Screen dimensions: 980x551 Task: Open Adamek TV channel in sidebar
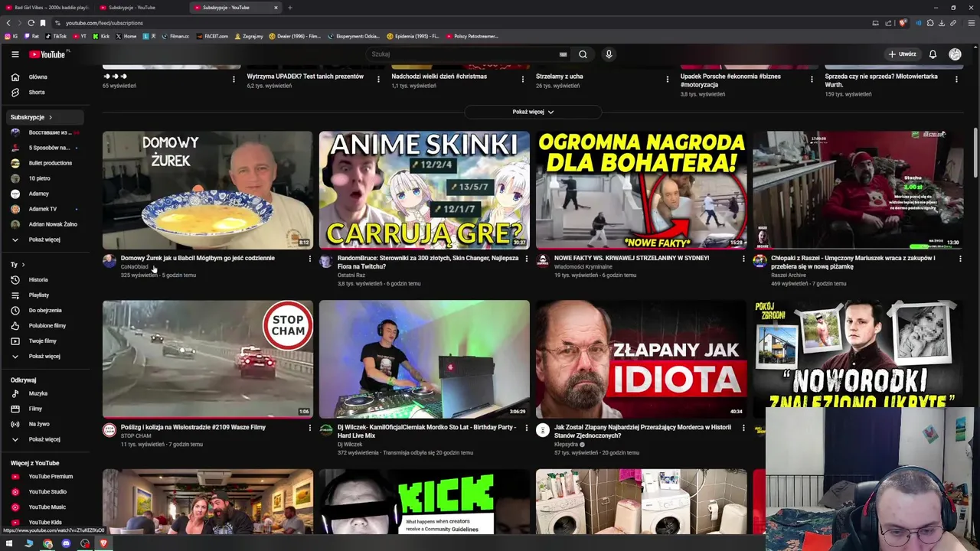[x=46, y=209]
